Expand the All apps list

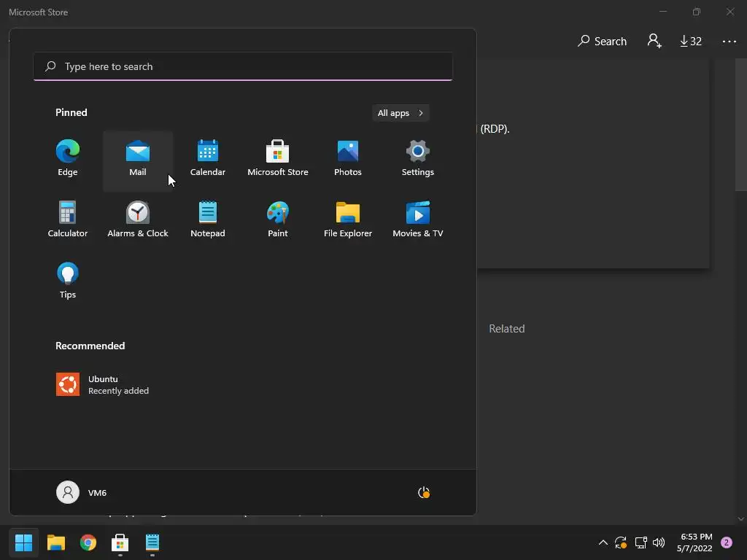400,113
